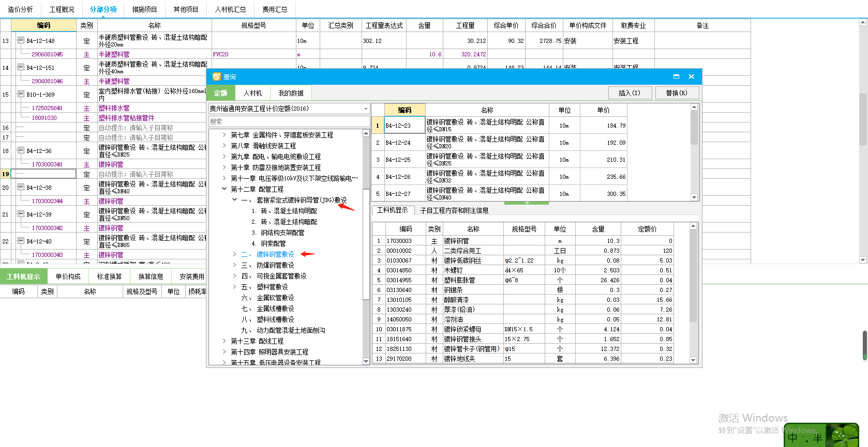Open the 工料机显示 tab in the query dialog
This screenshot has height=447, width=868.
(x=393, y=210)
